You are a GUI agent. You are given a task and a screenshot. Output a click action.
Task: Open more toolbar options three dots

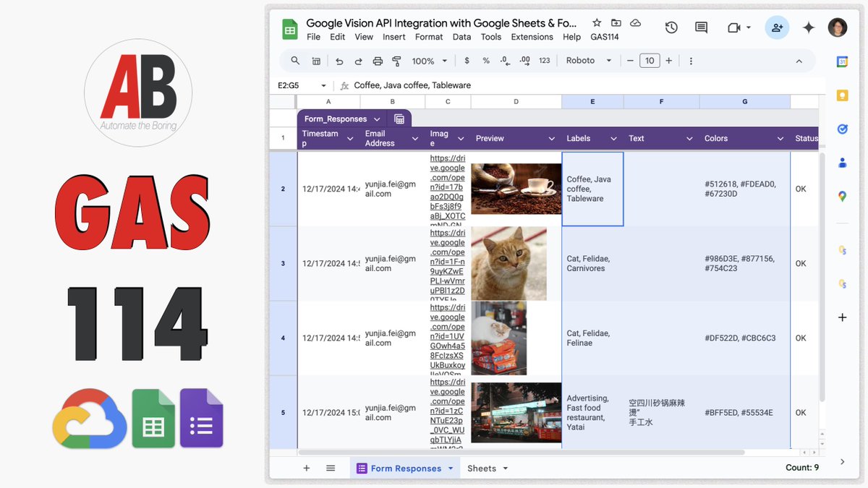click(691, 61)
